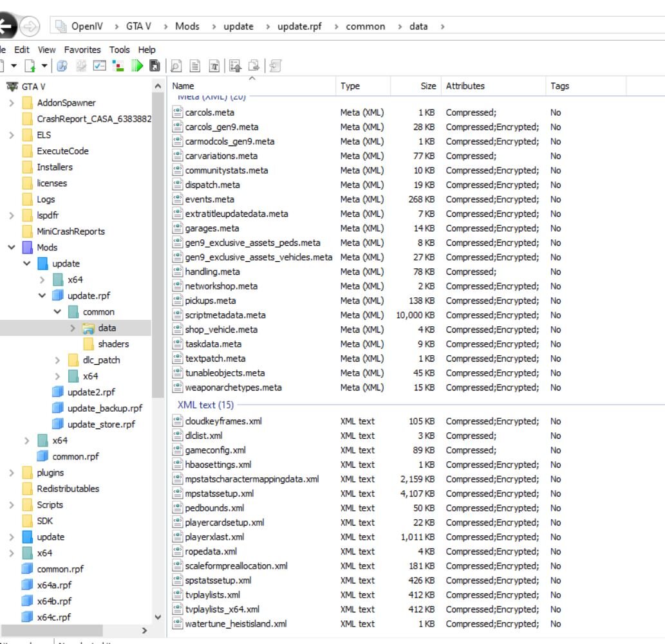Select gameconfig.xml in the file list
Screen dimensions: 665x644
(215, 450)
